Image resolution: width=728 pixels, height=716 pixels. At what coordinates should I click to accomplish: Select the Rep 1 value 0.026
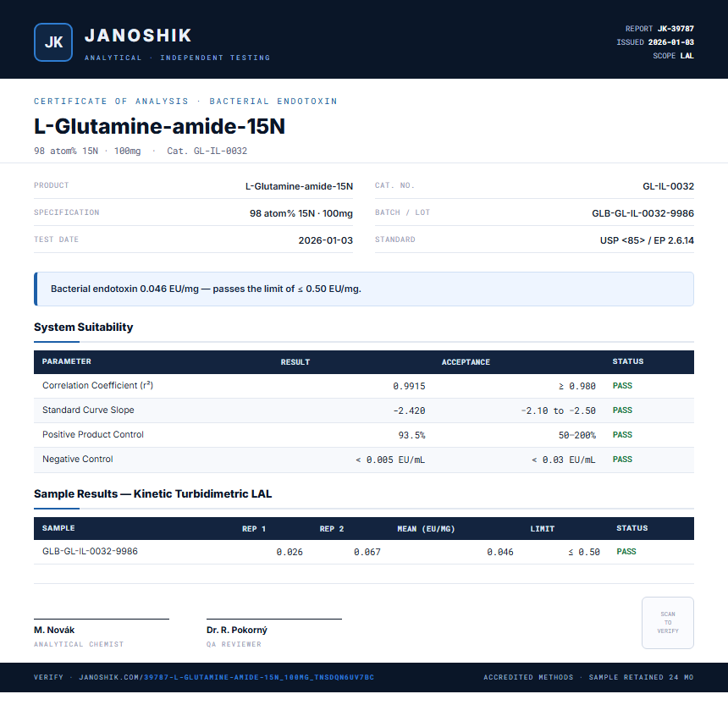[290, 552]
